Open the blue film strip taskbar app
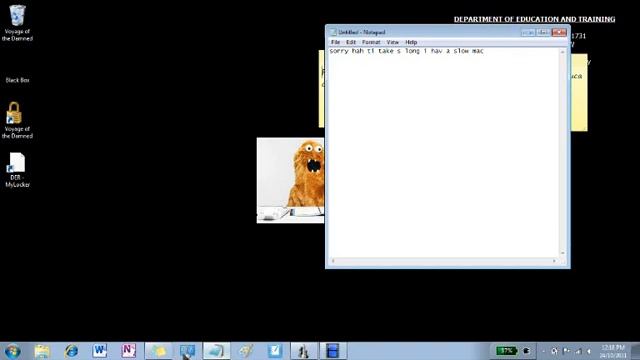Image resolution: width=640 pixels, height=360 pixels. (333, 351)
